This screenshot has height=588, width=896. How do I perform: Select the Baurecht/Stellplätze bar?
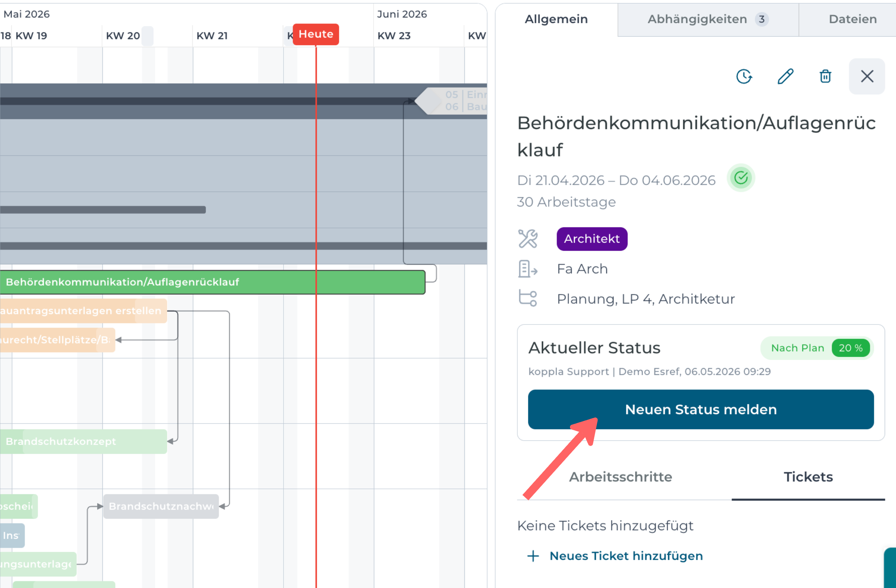click(x=57, y=340)
